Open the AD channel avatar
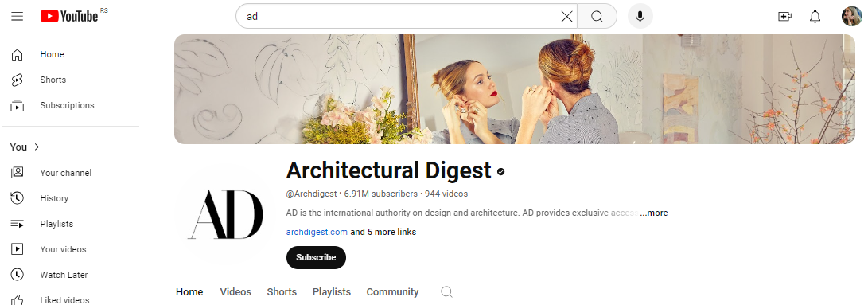 224,214
